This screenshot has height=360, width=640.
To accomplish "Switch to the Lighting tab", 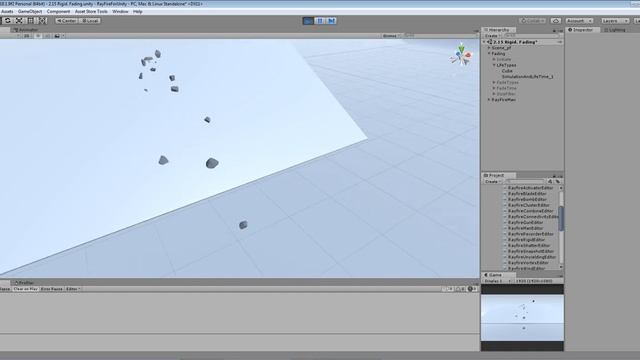I will [616, 30].
